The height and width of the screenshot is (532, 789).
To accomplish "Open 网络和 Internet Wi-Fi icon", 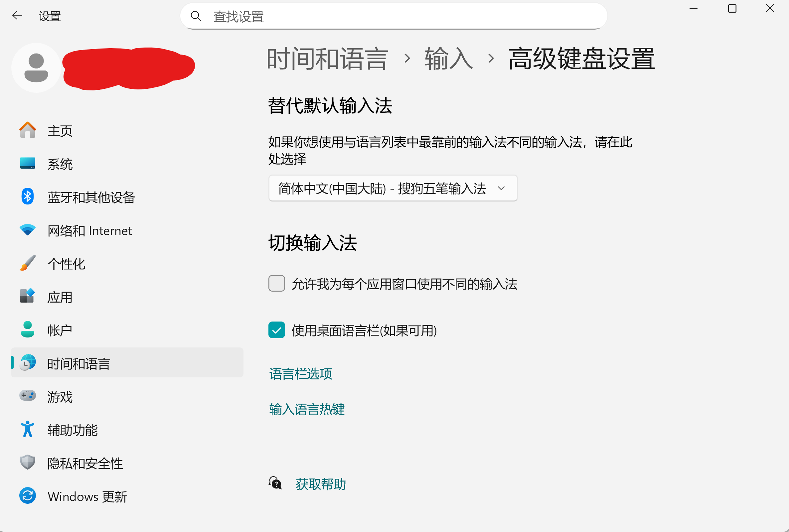I will click(x=28, y=230).
